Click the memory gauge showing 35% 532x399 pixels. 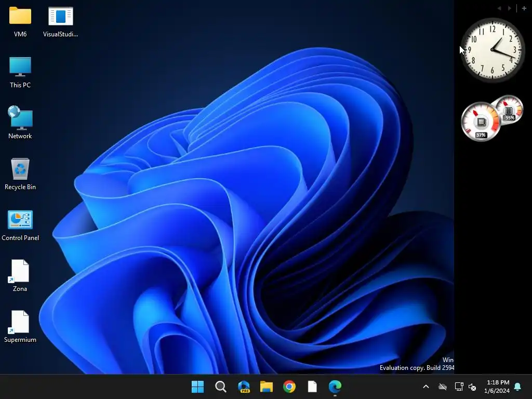509,110
